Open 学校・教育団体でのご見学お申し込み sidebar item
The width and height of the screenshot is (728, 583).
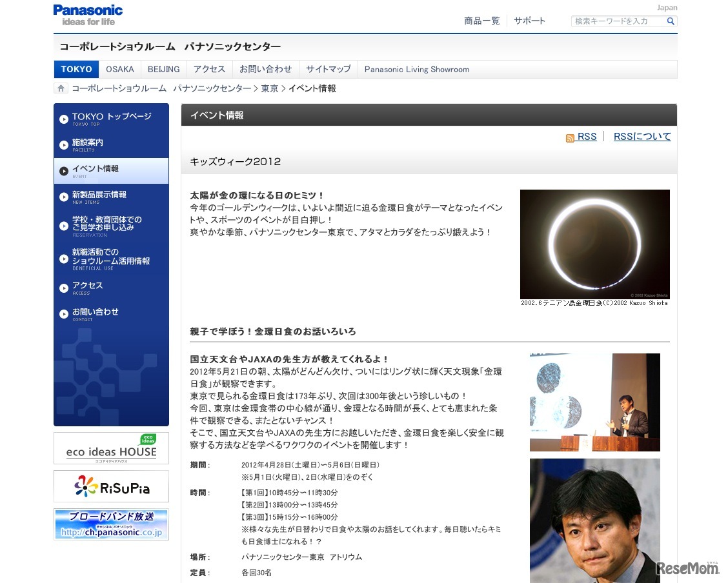click(x=106, y=224)
